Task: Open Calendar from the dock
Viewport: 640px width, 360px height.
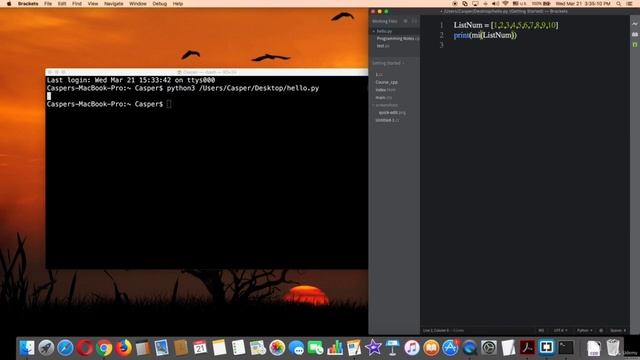Action: (x=200, y=348)
